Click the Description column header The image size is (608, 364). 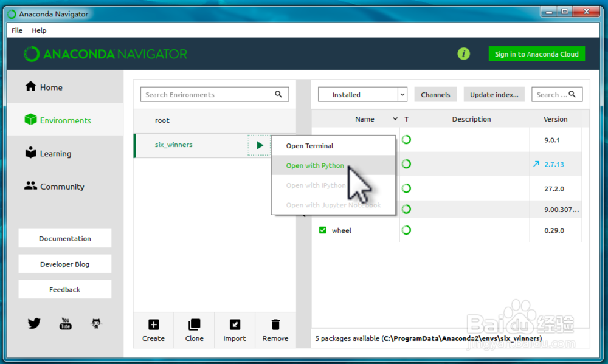pyautogui.click(x=471, y=119)
